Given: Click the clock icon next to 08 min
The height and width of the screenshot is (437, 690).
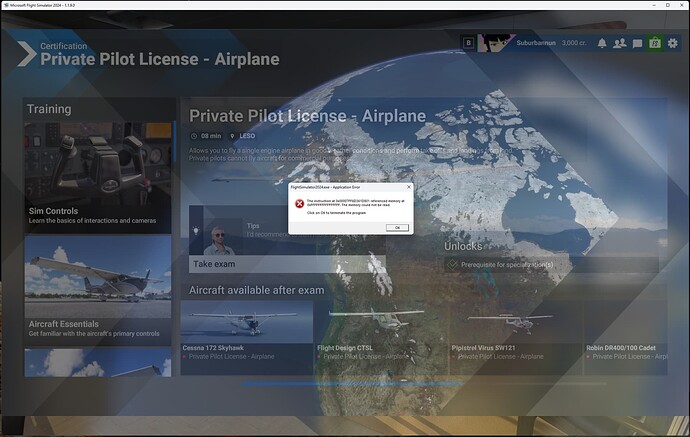Looking at the screenshot, I should pyautogui.click(x=194, y=136).
